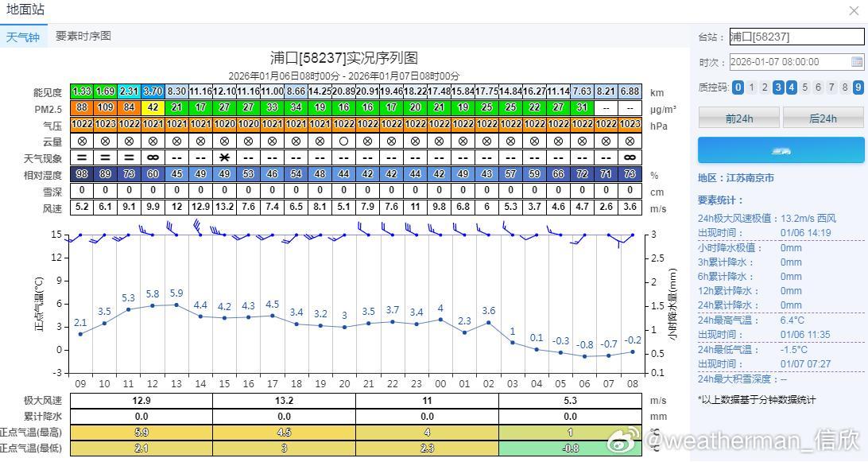Click the haze symbol under visibility 3.70

pos(153,158)
